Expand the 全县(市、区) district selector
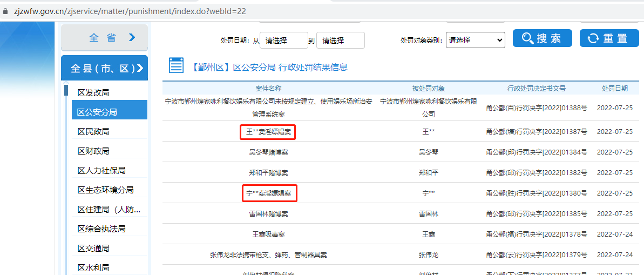This screenshot has width=644, height=275. coord(104,68)
